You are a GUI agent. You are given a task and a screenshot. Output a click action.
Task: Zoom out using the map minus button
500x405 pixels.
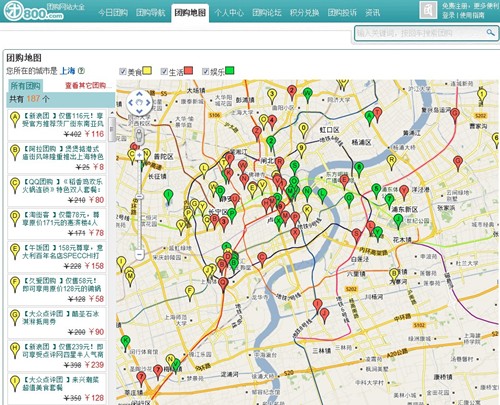click(139, 255)
